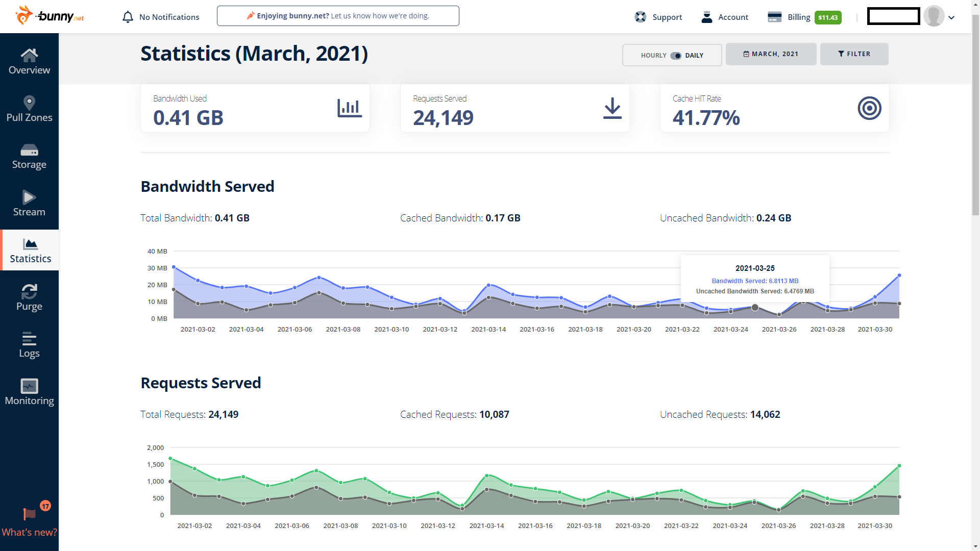980x551 pixels.
Task: Go to Pull Zones in sidebar
Action: (x=29, y=109)
